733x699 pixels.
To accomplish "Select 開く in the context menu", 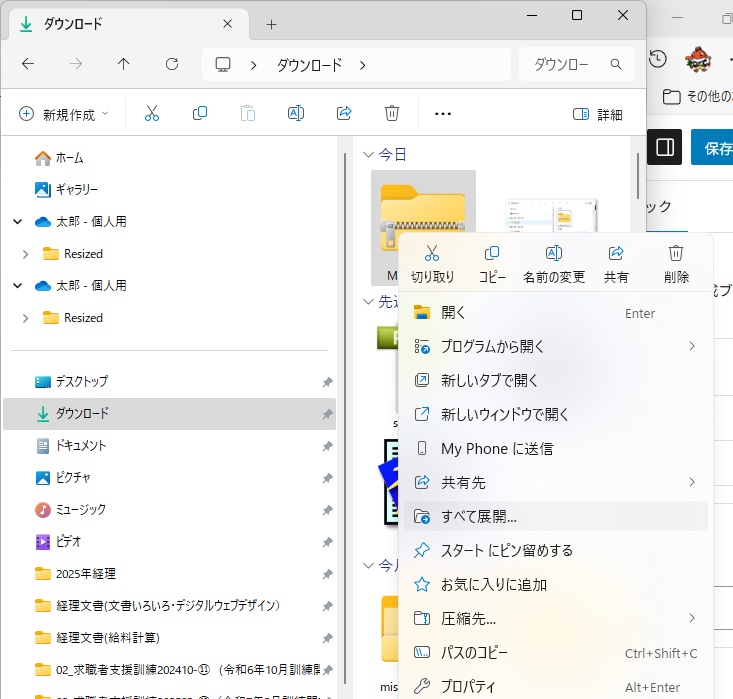I will pyautogui.click(x=555, y=313).
